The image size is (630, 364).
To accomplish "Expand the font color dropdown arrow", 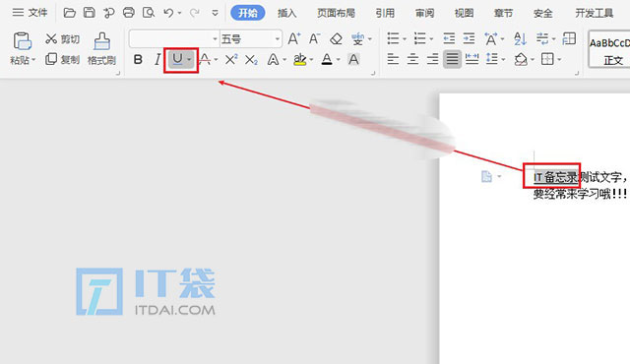I will 339,60.
